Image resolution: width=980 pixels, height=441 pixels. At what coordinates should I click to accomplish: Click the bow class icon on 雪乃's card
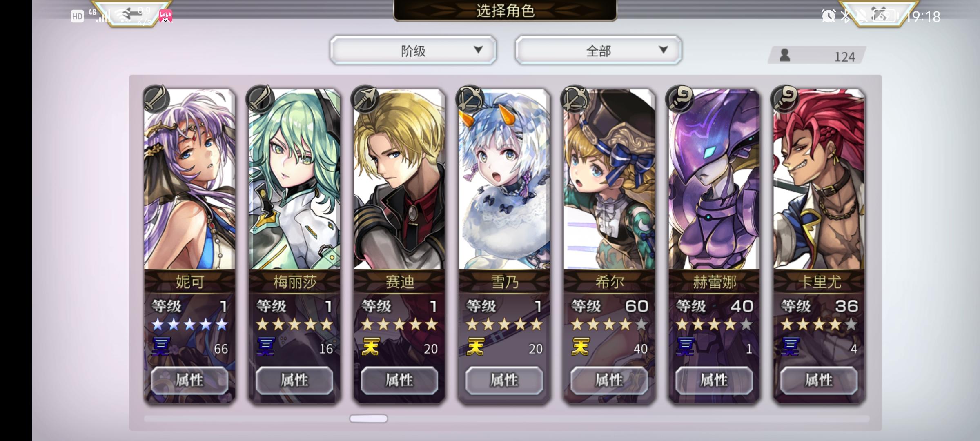coord(470,99)
